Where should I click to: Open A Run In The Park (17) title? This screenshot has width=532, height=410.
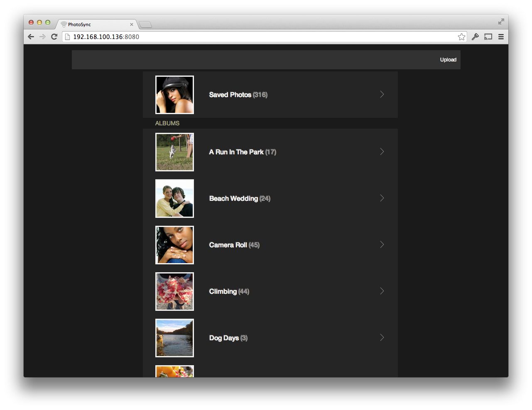[x=243, y=152]
